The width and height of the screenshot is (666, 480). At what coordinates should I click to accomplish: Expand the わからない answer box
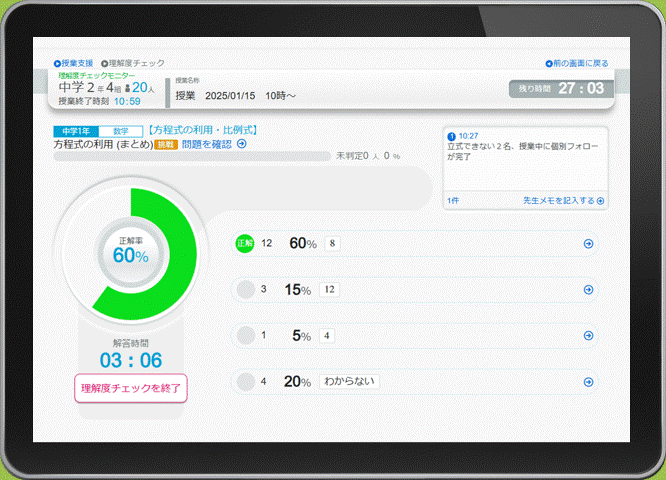point(349,382)
